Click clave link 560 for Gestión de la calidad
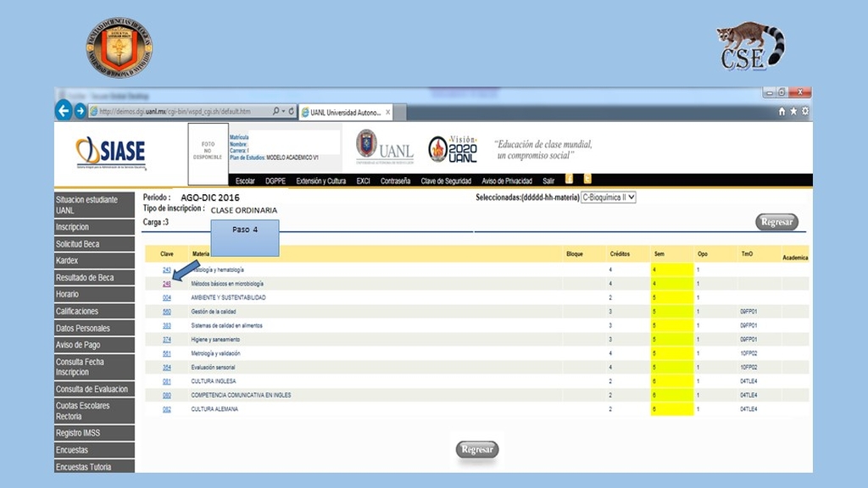868x488 pixels. 167,312
